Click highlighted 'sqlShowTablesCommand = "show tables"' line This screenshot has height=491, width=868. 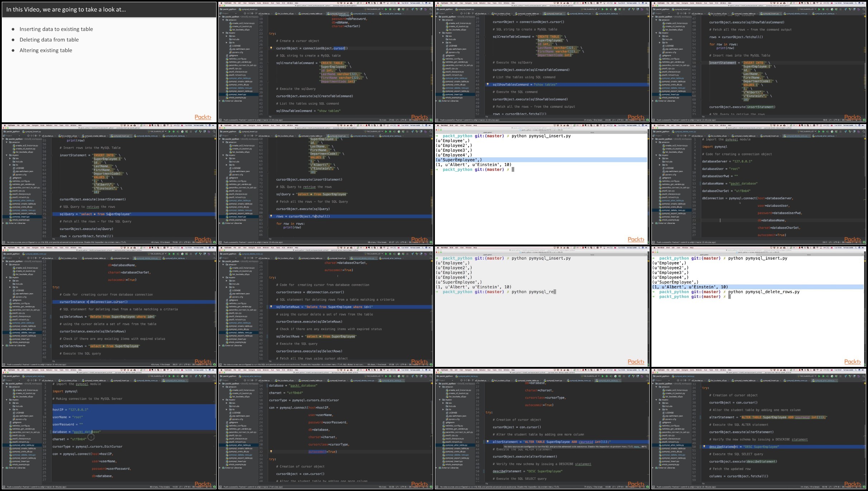pos(567,85)
